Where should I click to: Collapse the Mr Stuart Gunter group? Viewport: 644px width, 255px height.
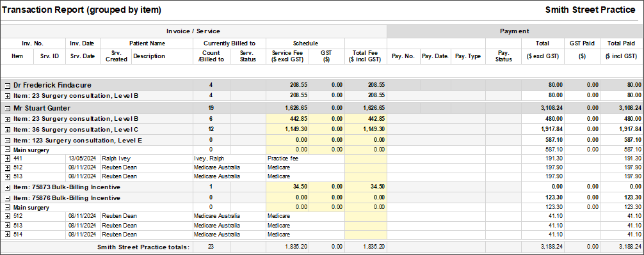7,109
